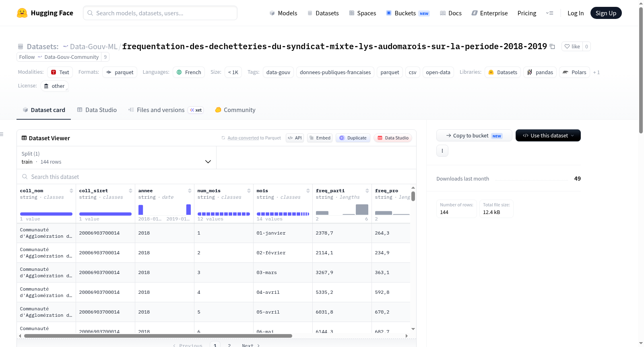This screenshot has width=644, height=347.
Task: Open Buckets in navbar
Action: point(408,13)
